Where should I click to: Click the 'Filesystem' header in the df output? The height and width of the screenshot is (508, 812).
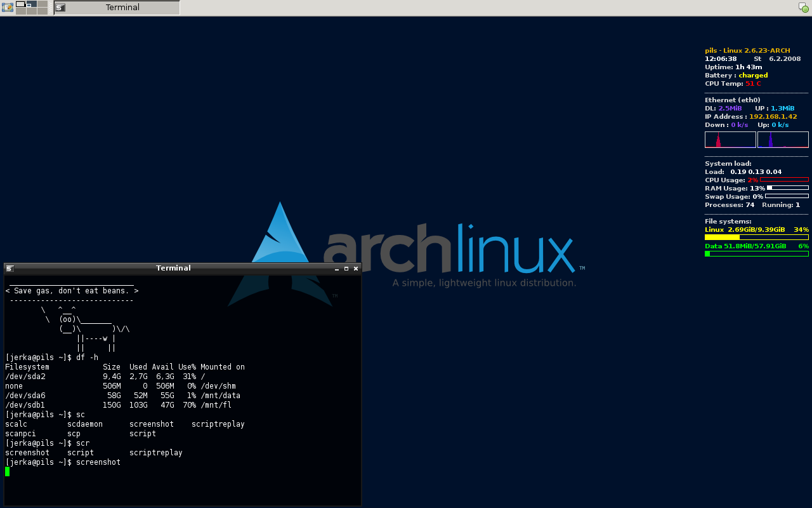click(27, 367)
